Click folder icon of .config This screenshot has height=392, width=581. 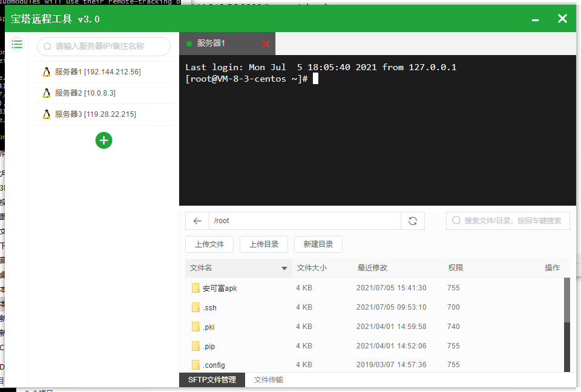(x=195, y=365)
